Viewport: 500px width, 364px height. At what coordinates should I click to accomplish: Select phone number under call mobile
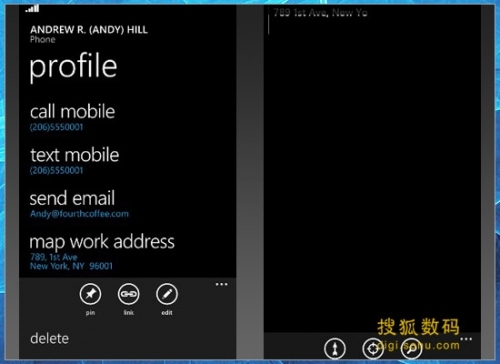click(56, 127)
